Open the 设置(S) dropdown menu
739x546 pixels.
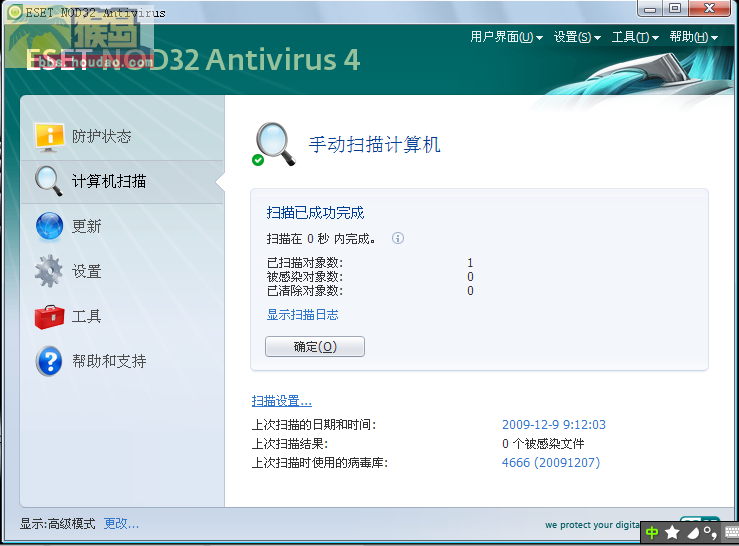577,37
